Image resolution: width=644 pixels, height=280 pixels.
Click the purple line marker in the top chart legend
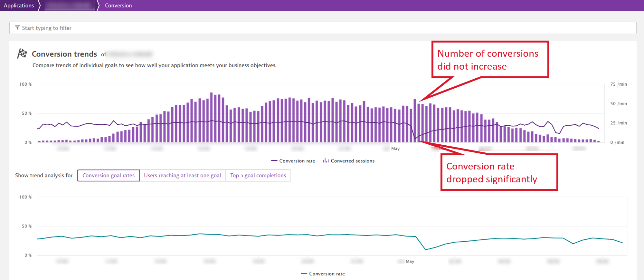pyautogui.click(x=274, y=161)
